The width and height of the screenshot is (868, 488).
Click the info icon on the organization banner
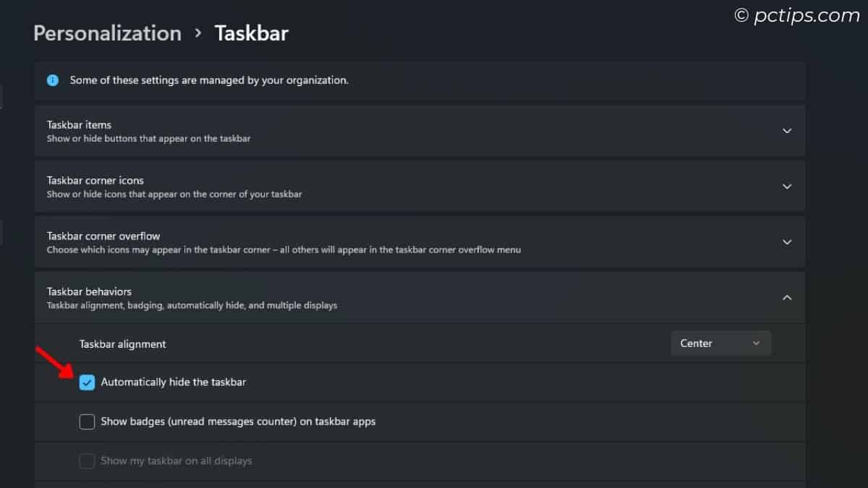tap(52, 80)
